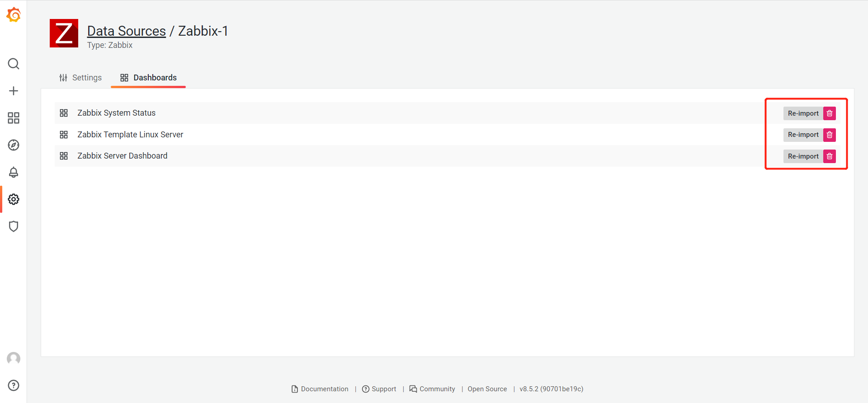The image size is (868, 403).
Task: Click the grid icon beside Zabbix Server Dashboard
Action: click(x=64, y=156)
